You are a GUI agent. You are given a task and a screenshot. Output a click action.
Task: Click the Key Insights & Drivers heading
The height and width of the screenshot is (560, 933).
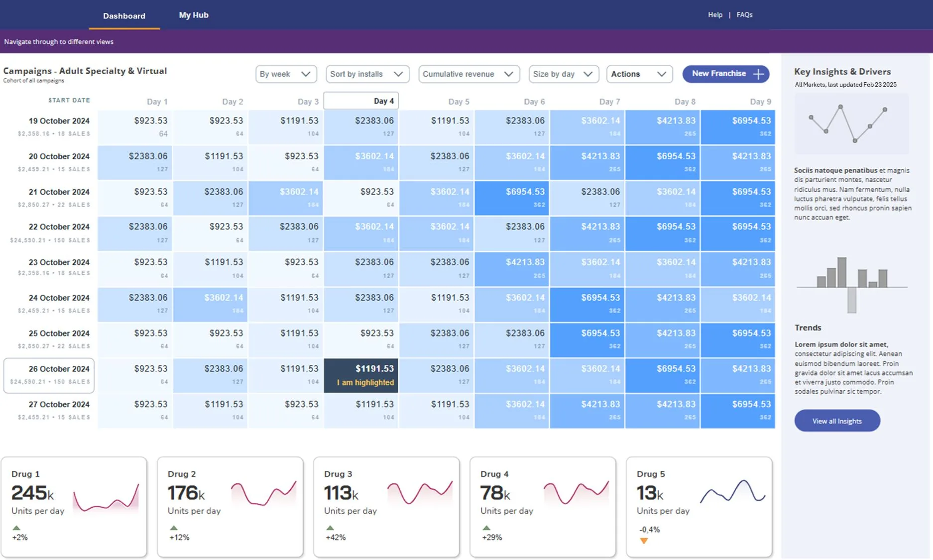click(842, 72)
